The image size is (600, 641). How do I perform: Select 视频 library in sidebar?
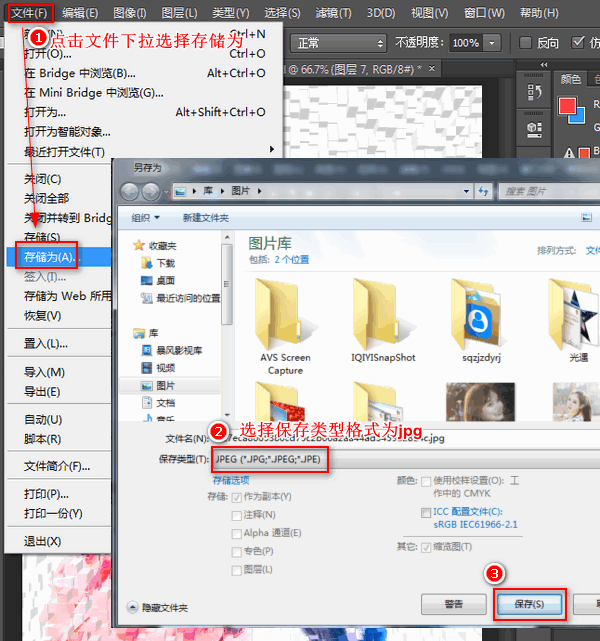pos(159,368)
